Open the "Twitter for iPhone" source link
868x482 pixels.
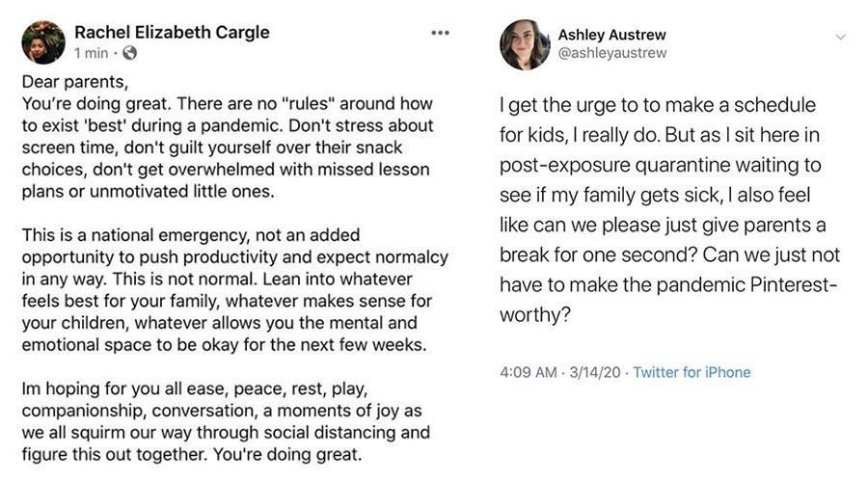tap(692, 372)
